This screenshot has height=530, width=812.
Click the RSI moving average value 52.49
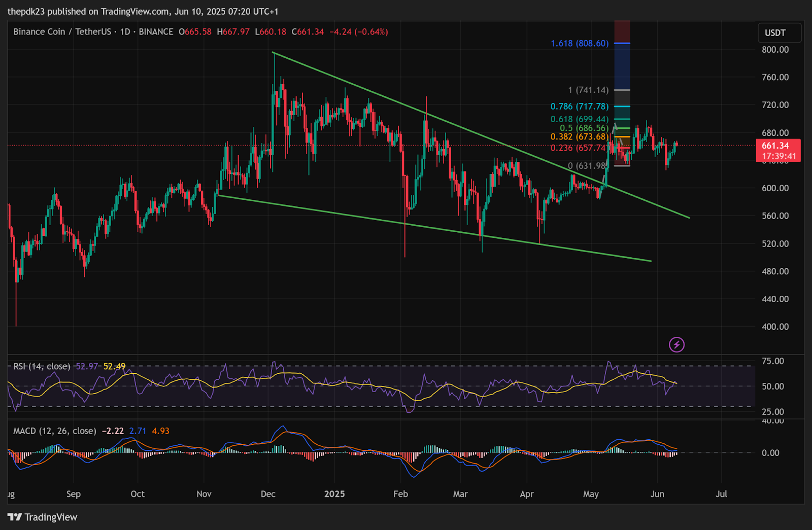[115, 366]
